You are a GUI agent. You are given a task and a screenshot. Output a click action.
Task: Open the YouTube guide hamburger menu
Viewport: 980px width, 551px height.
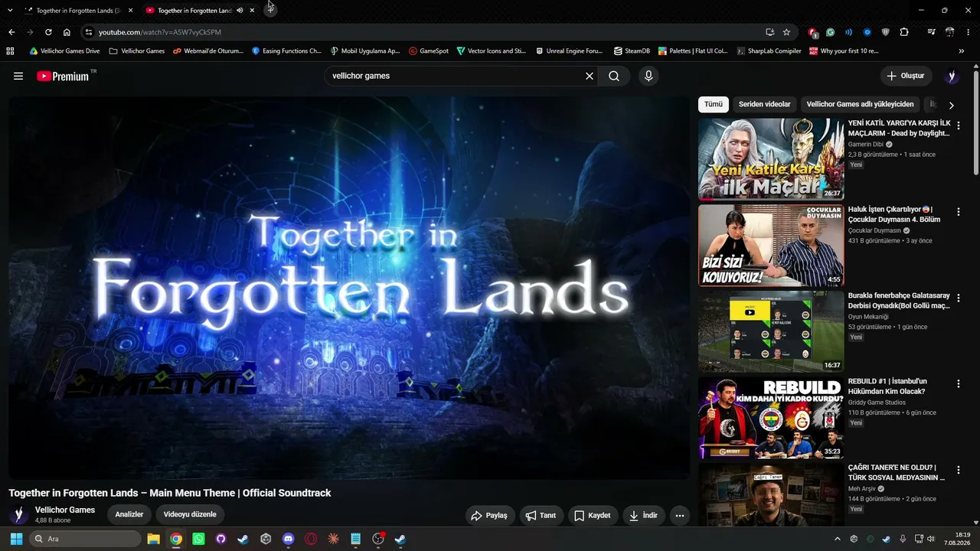(x=18, y=76)
